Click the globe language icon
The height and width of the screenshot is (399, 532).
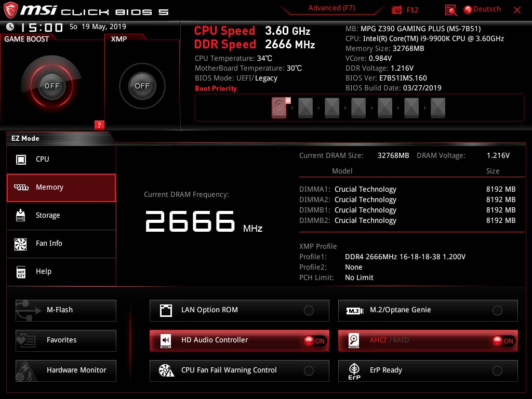[468, 10]
